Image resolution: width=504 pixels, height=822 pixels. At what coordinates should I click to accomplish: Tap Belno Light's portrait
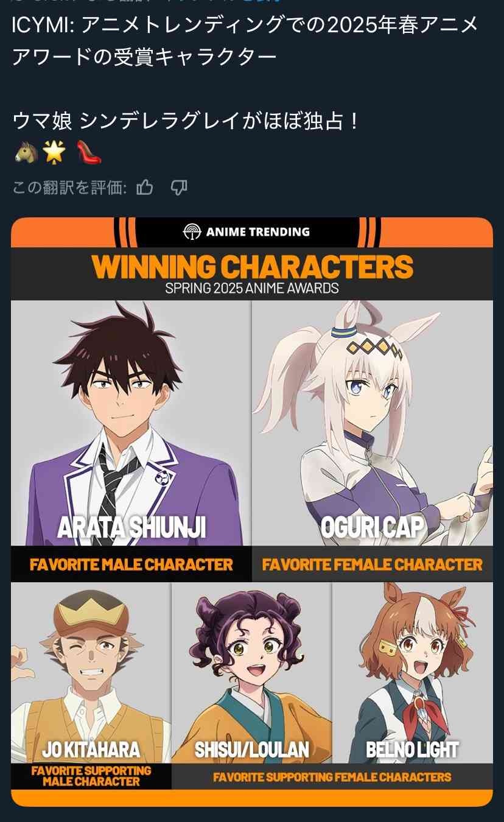pyautogui.click(x=413, y=672)
